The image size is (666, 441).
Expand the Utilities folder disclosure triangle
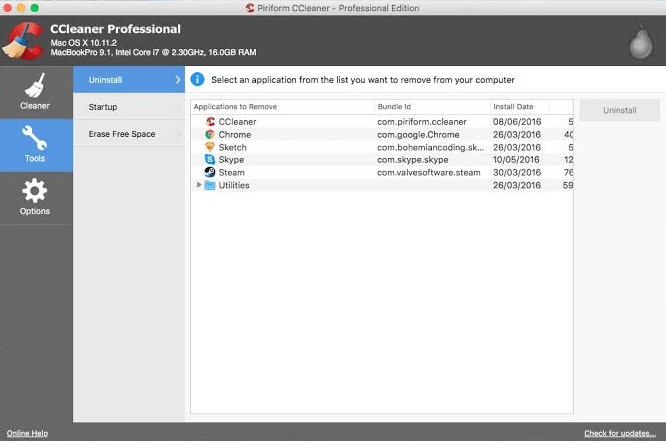199,185
